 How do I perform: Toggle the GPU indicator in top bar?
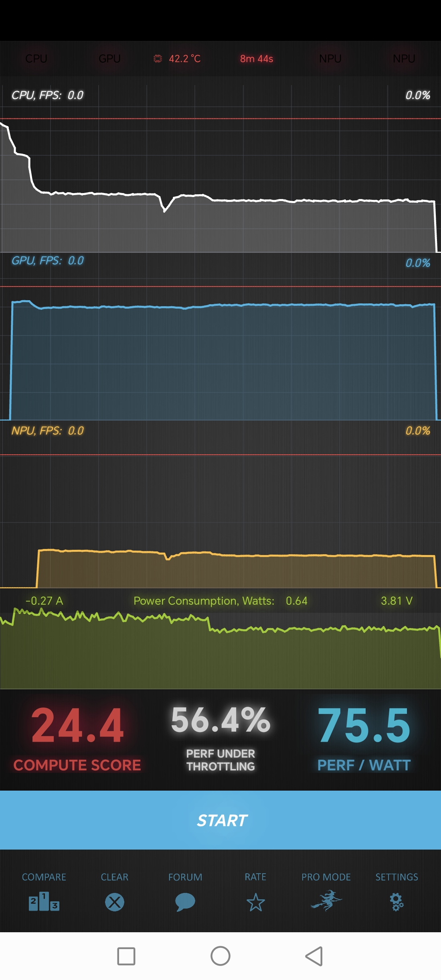point(109,59)
